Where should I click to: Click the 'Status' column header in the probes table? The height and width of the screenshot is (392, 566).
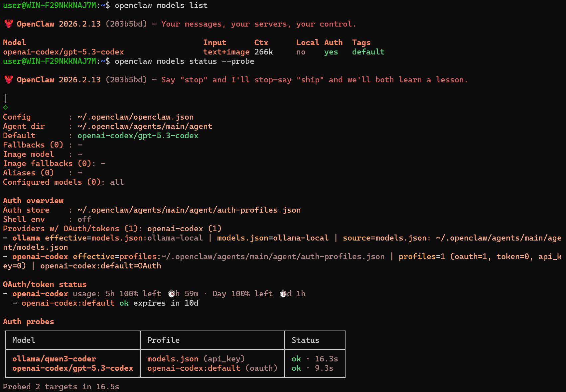(305, 340)
